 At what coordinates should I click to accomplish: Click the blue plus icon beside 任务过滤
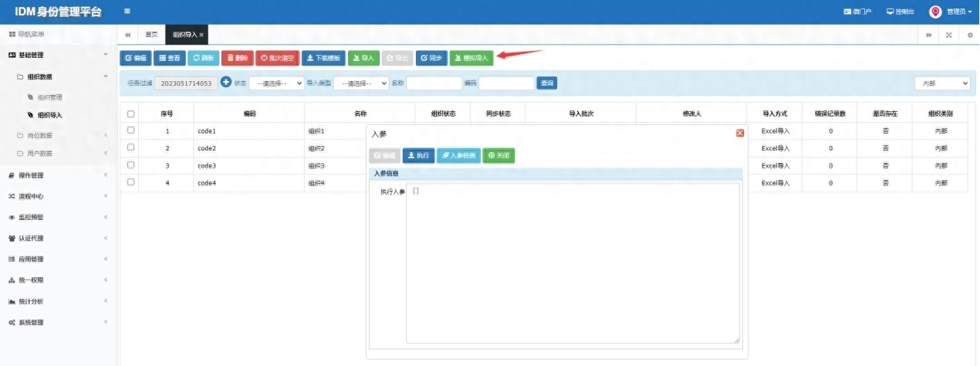(226, 83)
